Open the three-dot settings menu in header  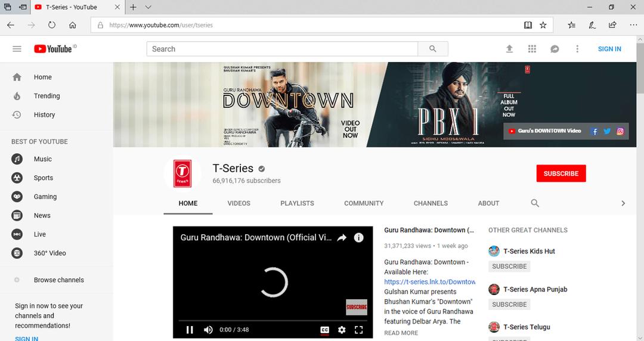tap(577, 49)
